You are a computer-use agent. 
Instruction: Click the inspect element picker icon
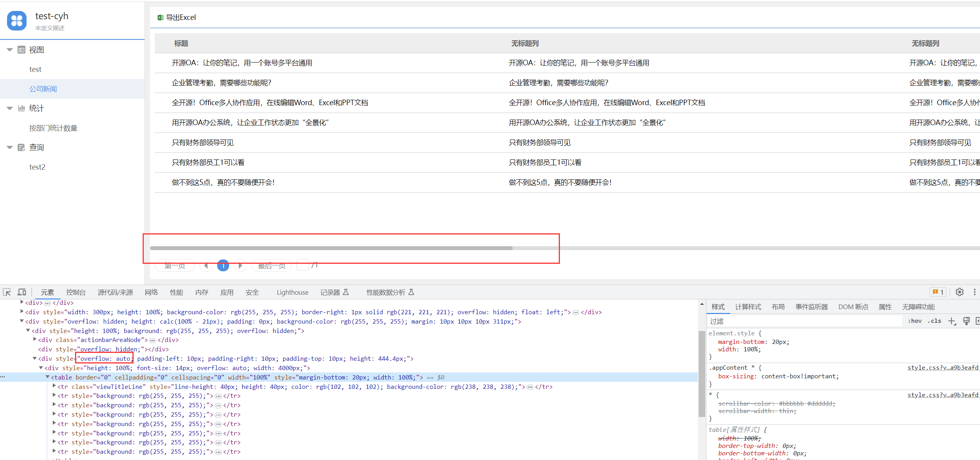tap(7, 292)
